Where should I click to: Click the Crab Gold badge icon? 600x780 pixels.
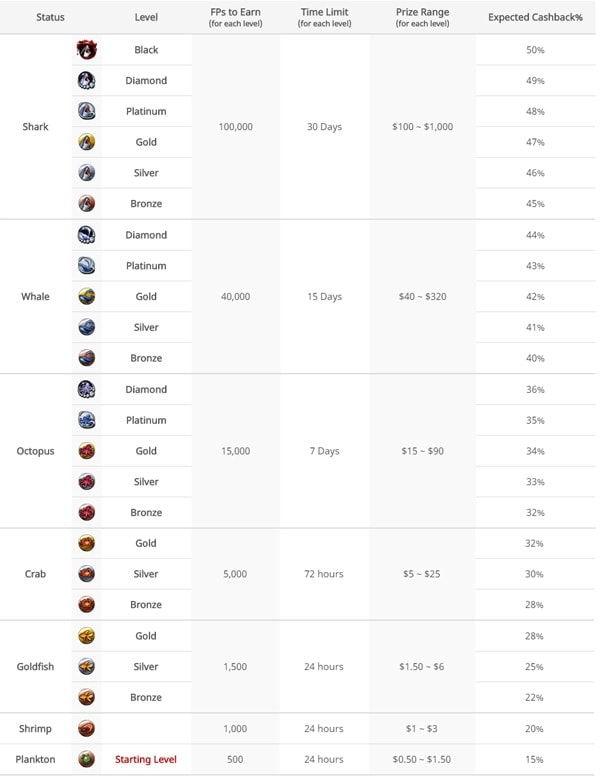coord(87,543)
